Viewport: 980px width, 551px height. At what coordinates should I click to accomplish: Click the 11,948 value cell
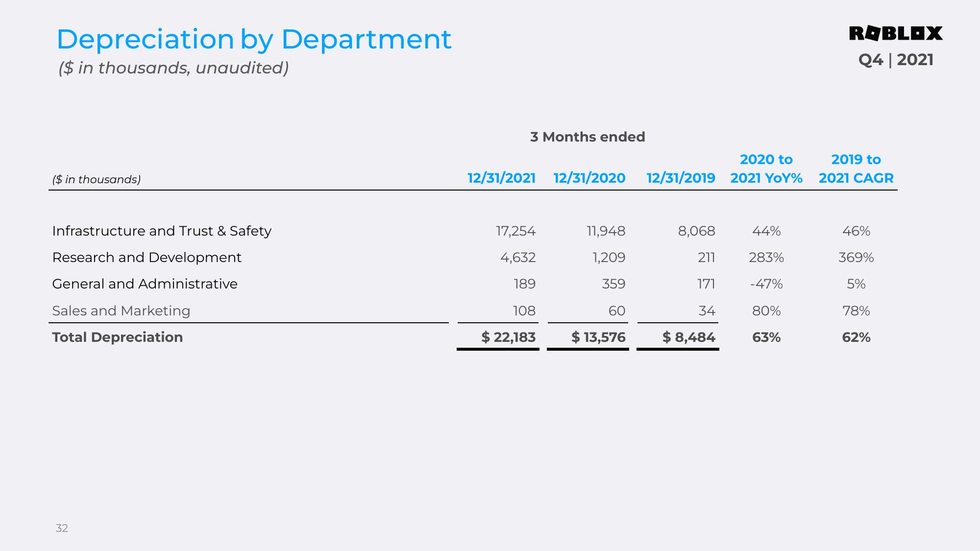(606, 231)
